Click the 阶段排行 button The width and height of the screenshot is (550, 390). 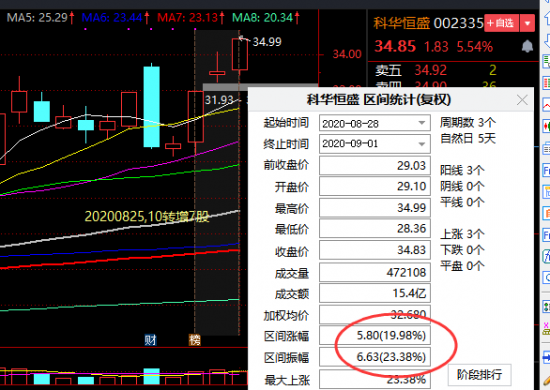coord(479,375)
